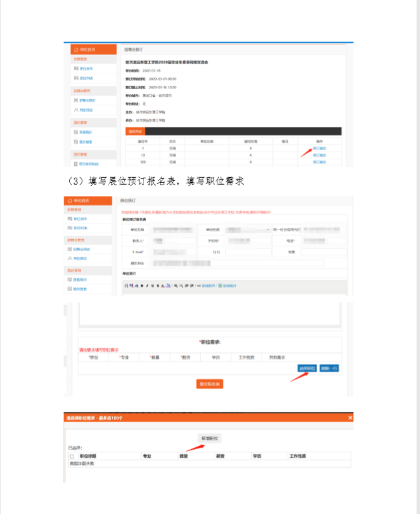Click the 招聘会预定 sidebar icon in top panel
The width and height of the screenshot is (420, 514).
point(76,100)
